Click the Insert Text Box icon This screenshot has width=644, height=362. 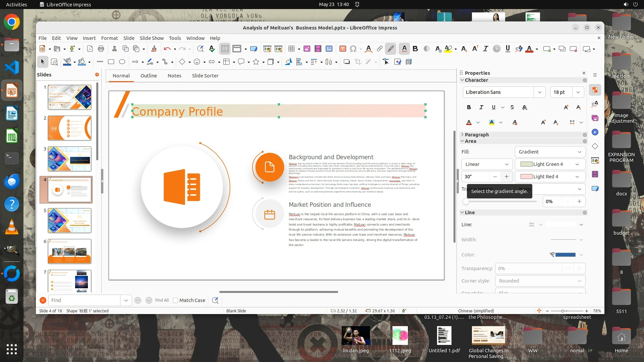(342, 49)
